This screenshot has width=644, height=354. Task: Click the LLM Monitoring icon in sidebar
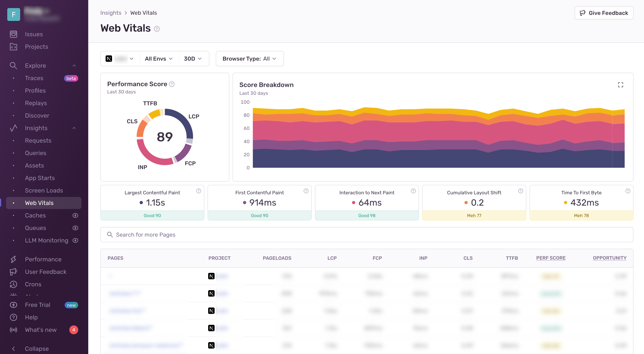(76, 240)
